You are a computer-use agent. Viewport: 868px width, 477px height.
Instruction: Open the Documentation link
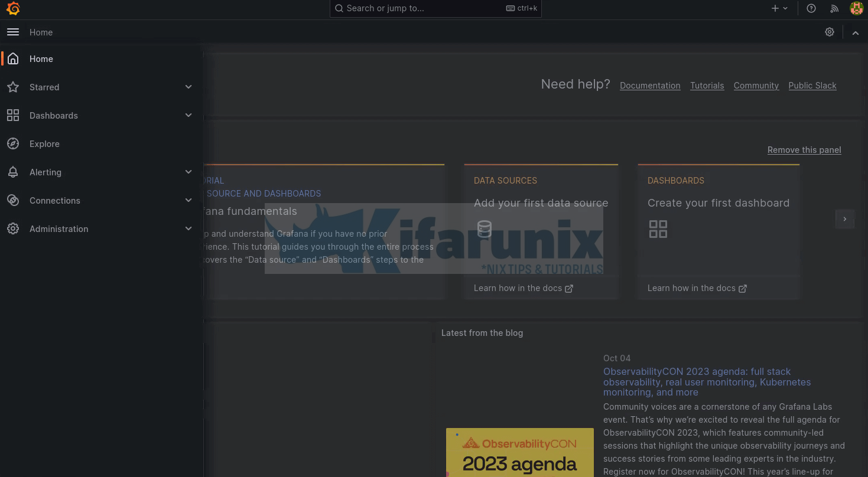tap(650, 86)
